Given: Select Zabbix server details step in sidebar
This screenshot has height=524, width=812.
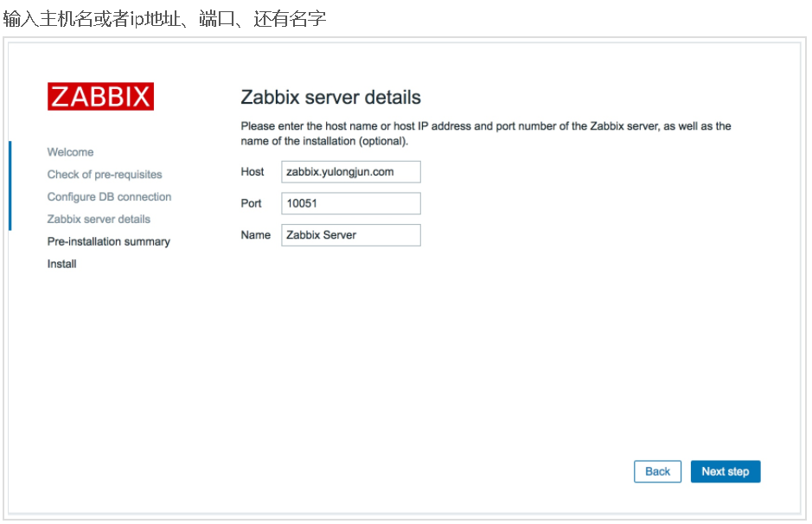Looking at the screenshot, I should [x=99, y=219].
